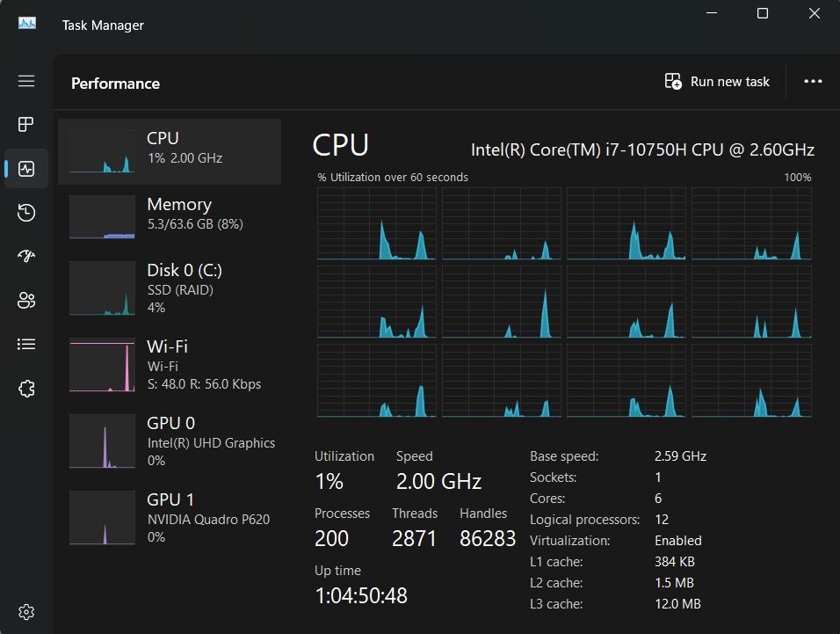
Task: Open the Details page list icon
Action: (x=26, y=344)
